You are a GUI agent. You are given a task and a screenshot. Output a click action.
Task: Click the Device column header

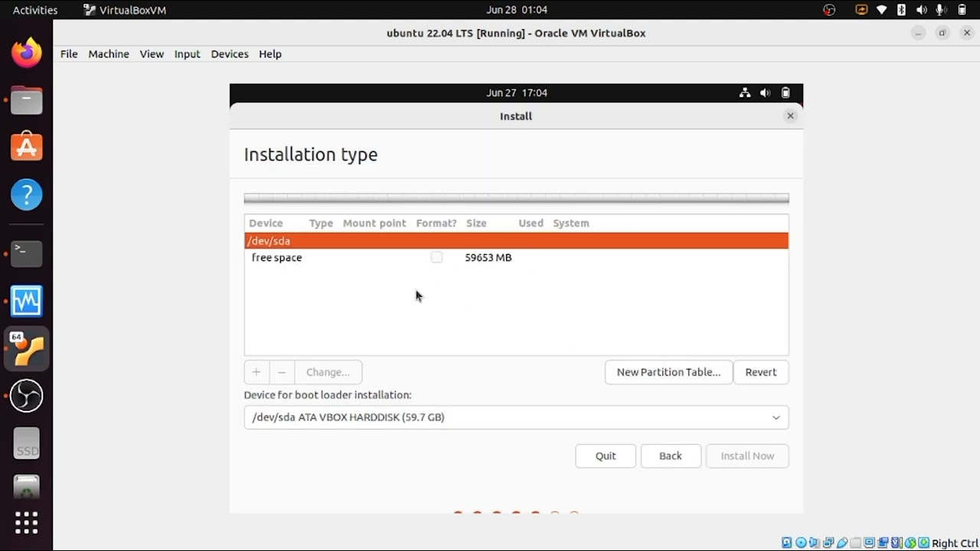click(x=266, y=223)
